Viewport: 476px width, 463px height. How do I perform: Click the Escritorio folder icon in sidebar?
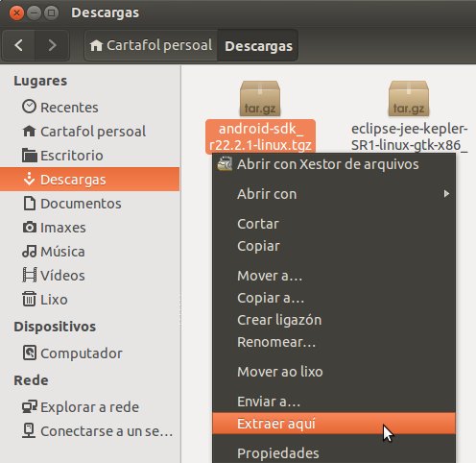point(30,155)
